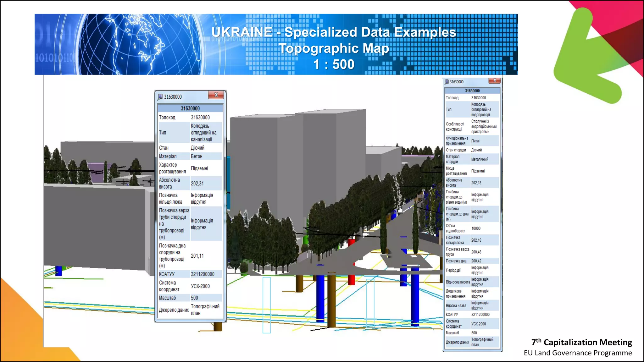Click the left info window title icon
The height and width of the screenshot is (362, 644).
coord(160,97)
